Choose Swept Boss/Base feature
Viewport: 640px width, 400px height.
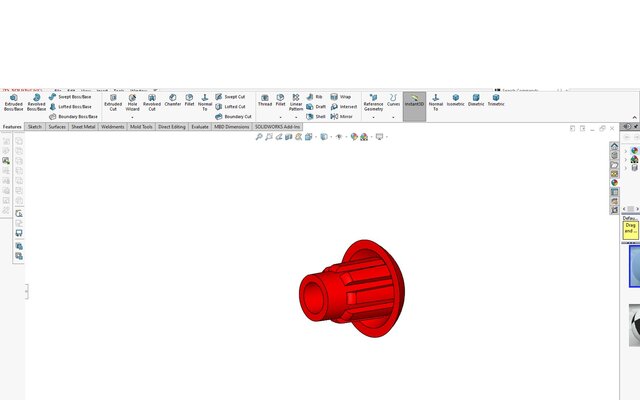70,97
